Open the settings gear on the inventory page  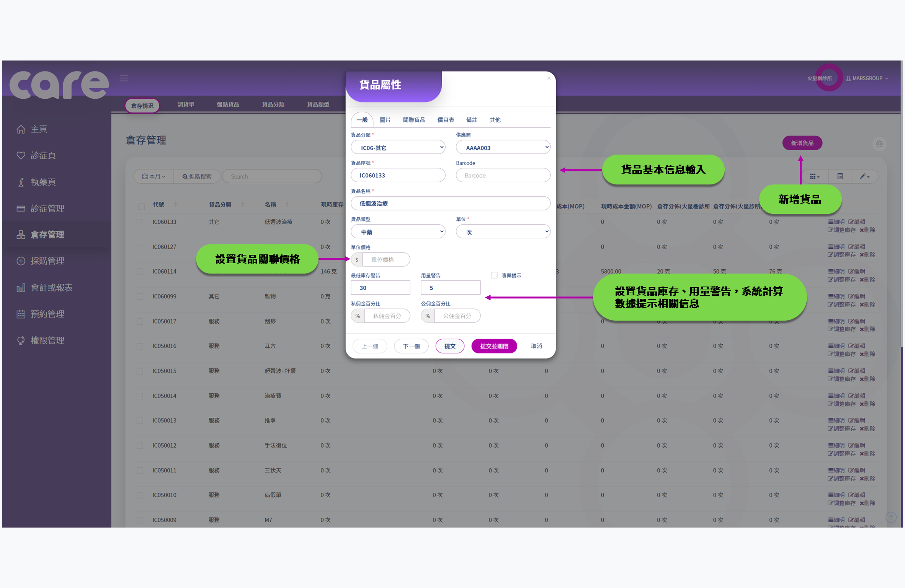(879, 144)
